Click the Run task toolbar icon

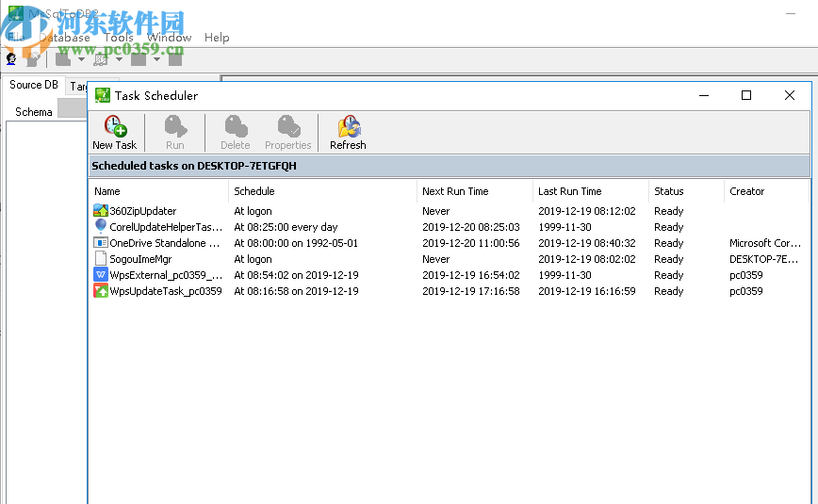click(x=175, y=126)
